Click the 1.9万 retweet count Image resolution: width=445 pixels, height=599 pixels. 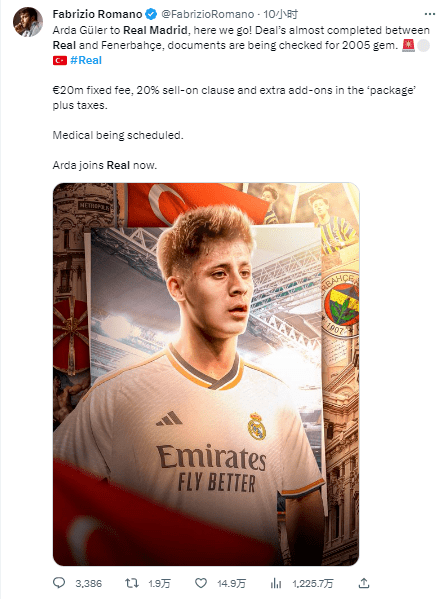click(x=159, y=583)
